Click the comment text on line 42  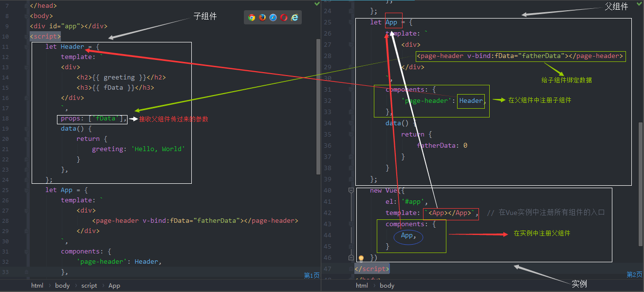[546, 213]
